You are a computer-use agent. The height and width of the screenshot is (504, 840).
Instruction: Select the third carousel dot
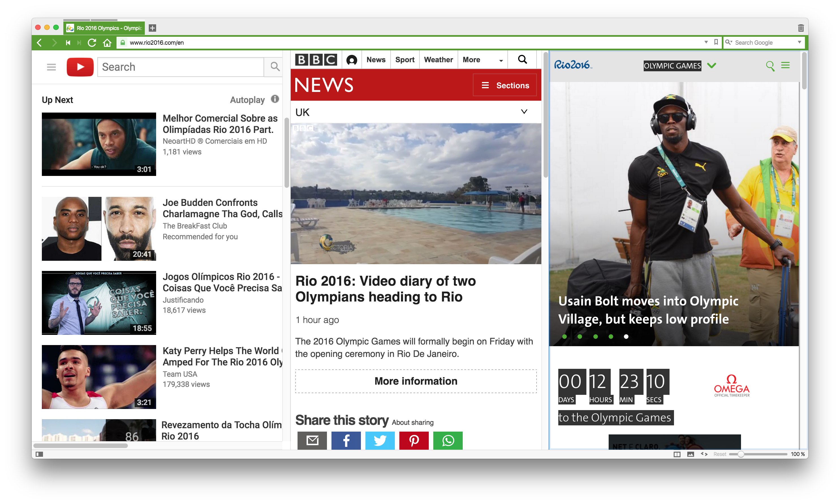click(x=595, y=337)
